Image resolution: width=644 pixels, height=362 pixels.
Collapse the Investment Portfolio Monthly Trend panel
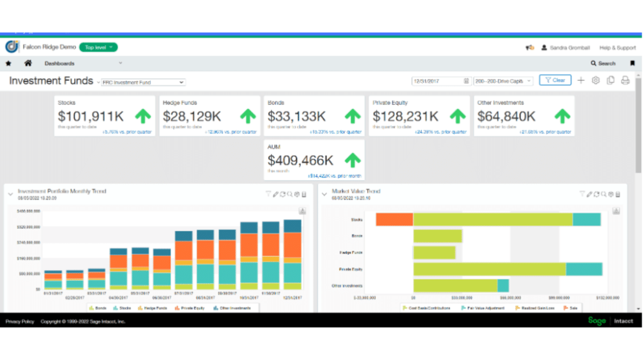click(x=11, y=194)
